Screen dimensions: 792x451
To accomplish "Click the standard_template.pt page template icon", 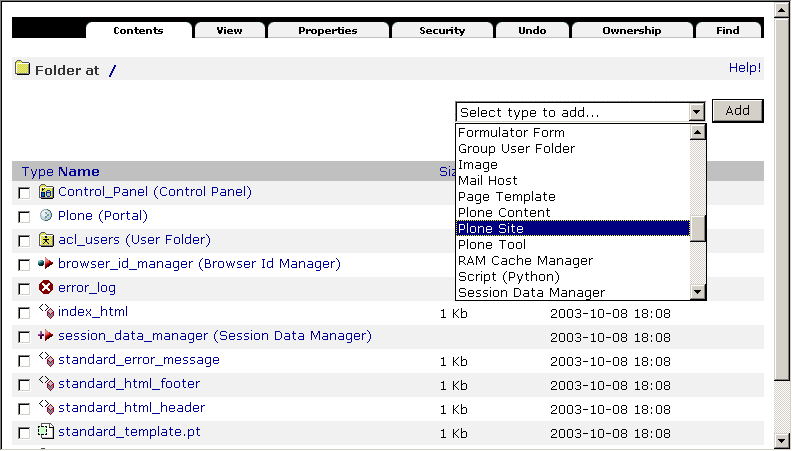I will 45,431.
